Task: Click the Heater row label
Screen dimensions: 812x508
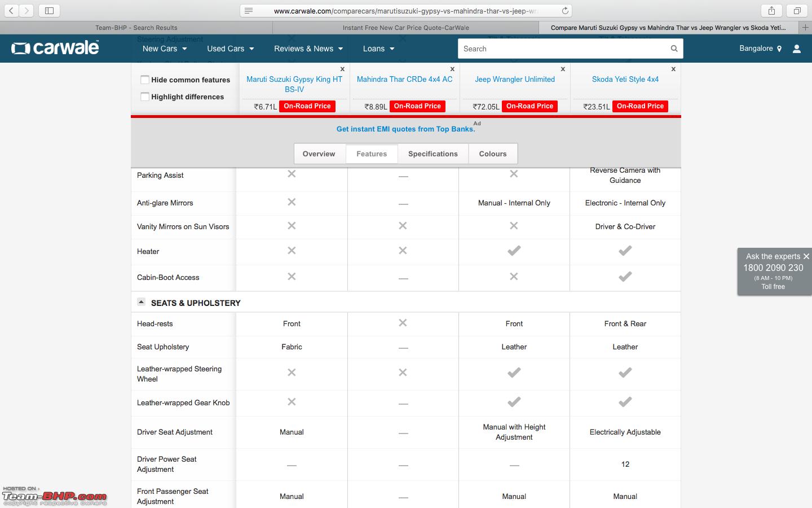Action: click(148, 252)
